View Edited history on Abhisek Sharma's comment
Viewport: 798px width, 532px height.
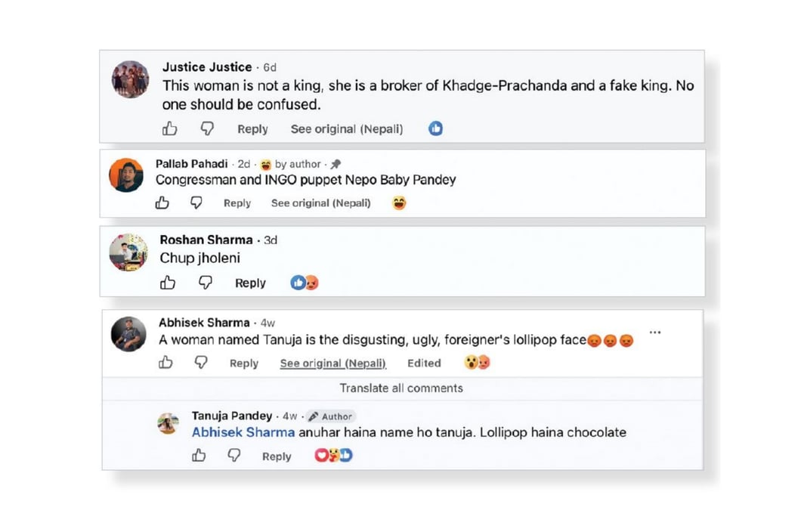click(424, 363)
